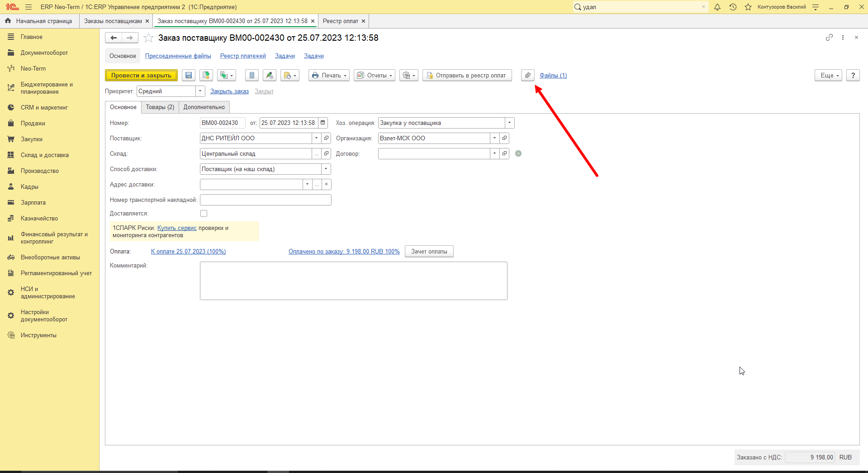Click the save document floppy icon
868x473 pixels.
(x=189, y=76)
